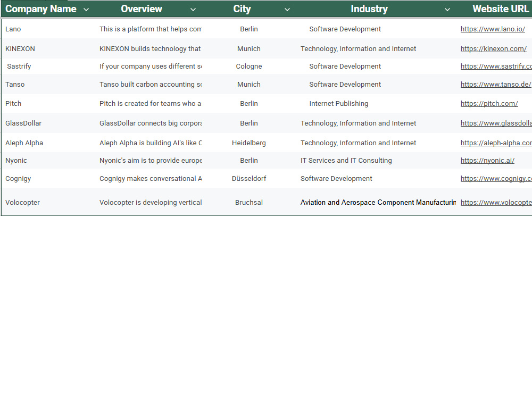Open the Company Name column filter dropdown
The height and width of the screenshot is (399, 532).
coord(86,10)
